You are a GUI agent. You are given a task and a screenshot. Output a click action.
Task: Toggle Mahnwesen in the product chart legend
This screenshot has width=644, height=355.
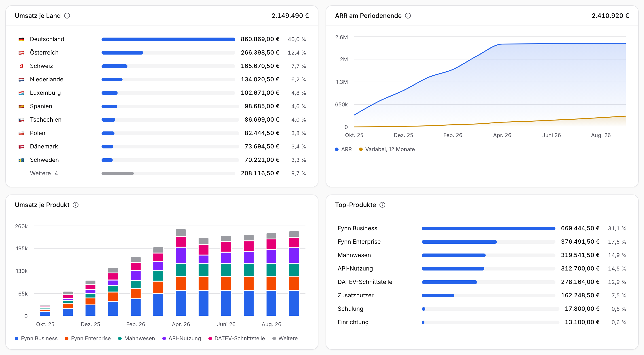(x=136, y=338)
